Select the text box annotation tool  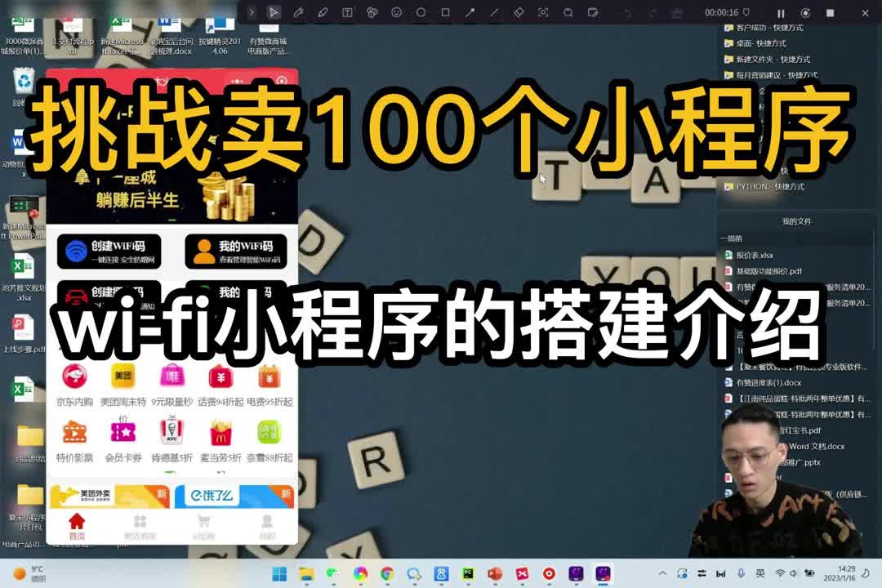(347, 12)
